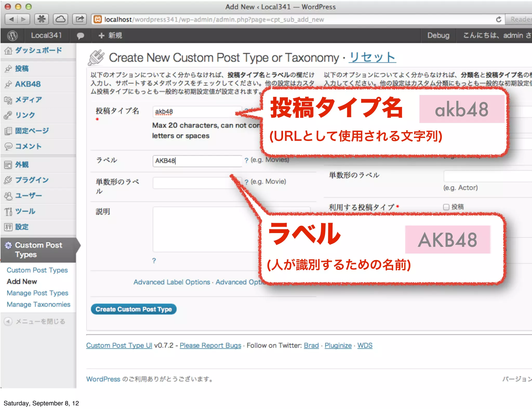Click the ラベル input containing AKB48

[197, 161]
